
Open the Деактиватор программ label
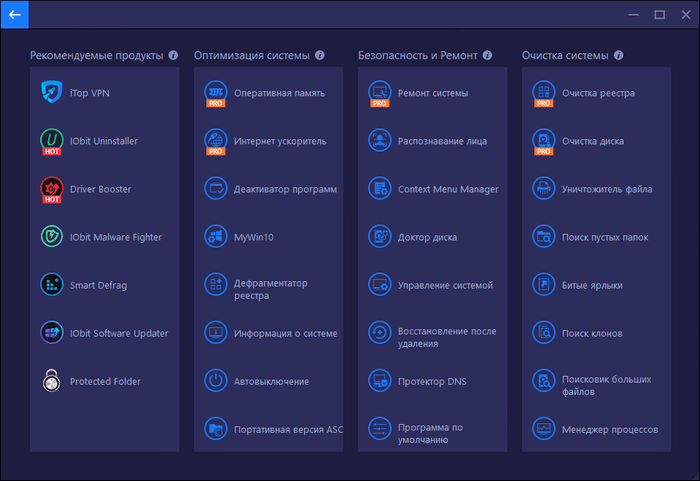[285, 189]
